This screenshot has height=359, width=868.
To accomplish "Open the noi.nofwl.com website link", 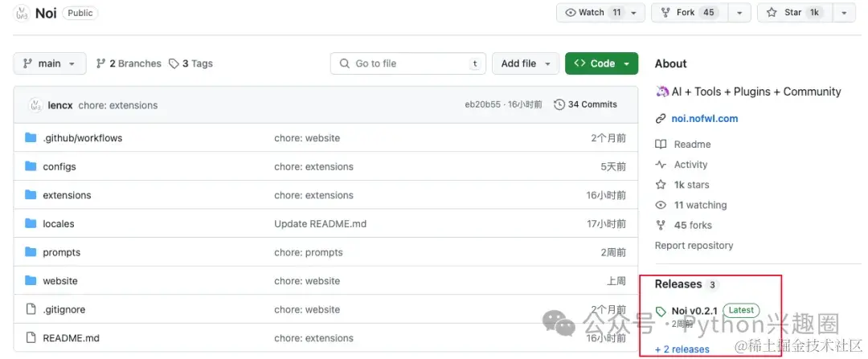I will (x=705, y=118).
